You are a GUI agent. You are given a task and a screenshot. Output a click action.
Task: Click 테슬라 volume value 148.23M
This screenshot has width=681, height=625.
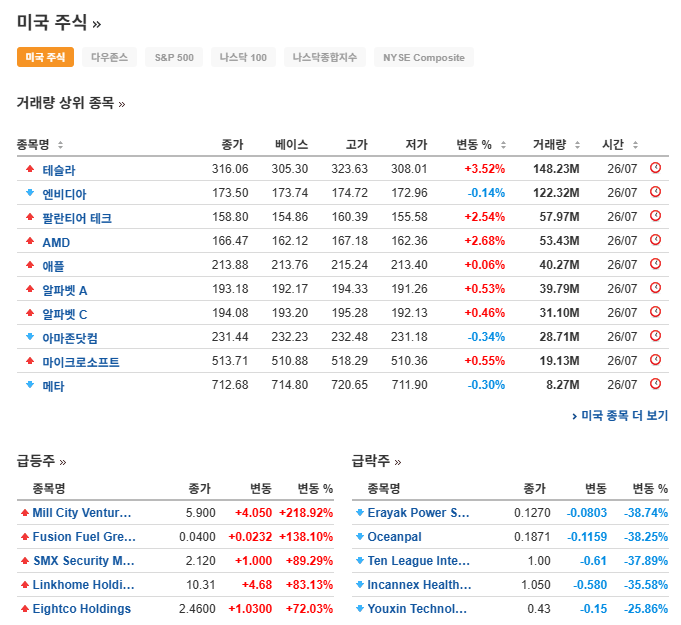click(556, 169)
